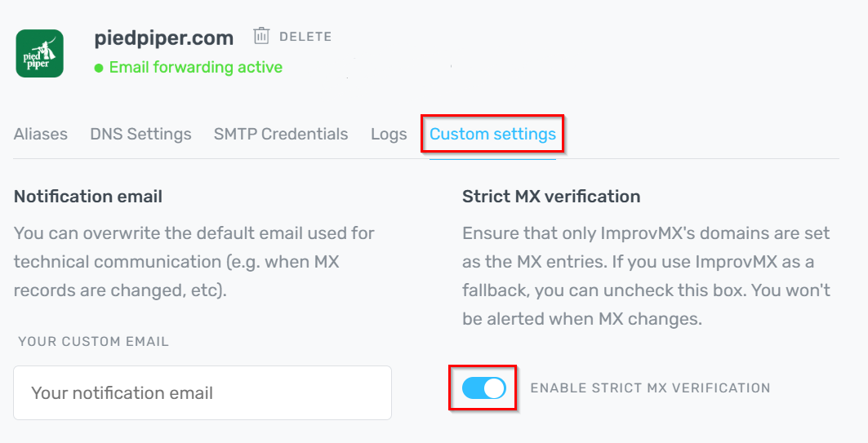Switch to DNS Settings tab

pyautogui.click(x=140, y=135)
